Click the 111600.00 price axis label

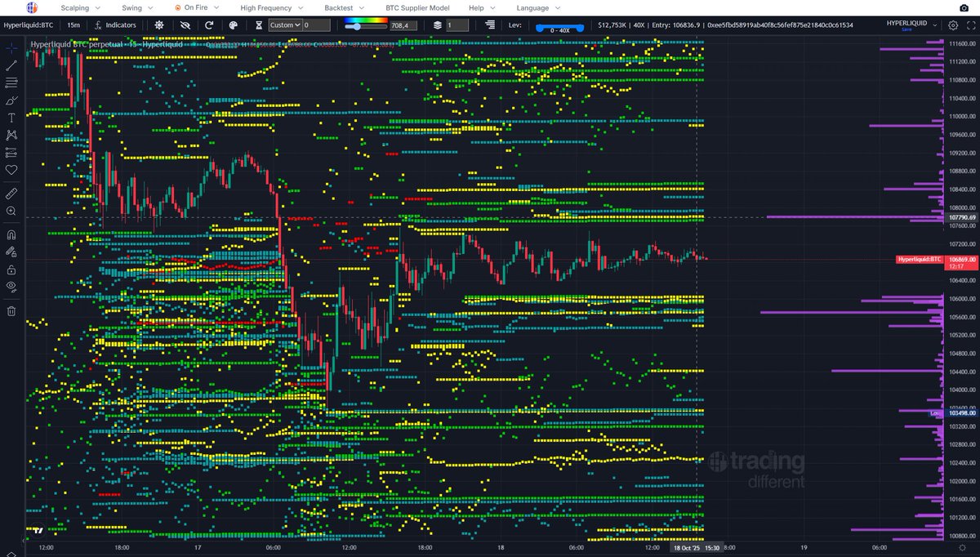961,43
